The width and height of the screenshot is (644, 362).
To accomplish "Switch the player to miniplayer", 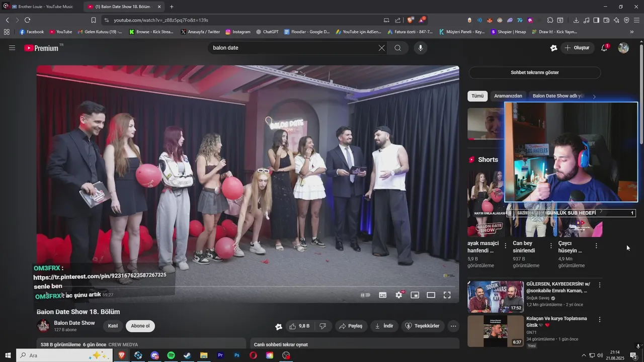I will tap(415, 295).
